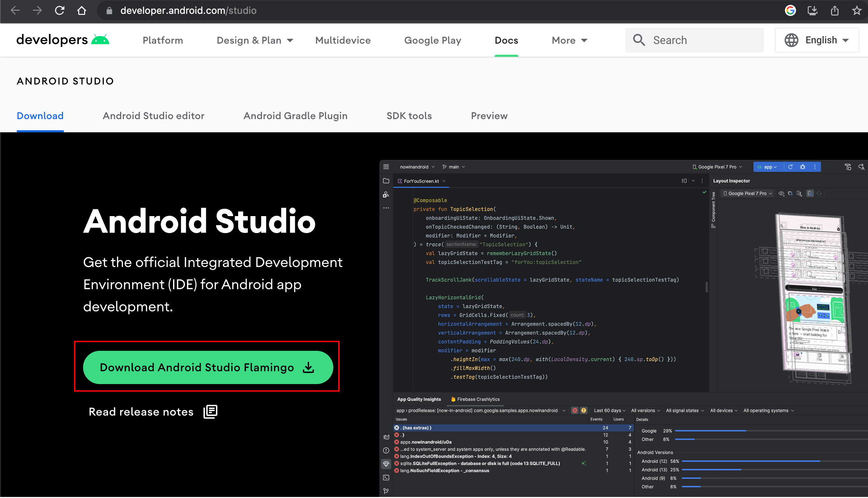868x498 pixels.
Task: Click the Android developers logo
Action: (x=63, y=40)
